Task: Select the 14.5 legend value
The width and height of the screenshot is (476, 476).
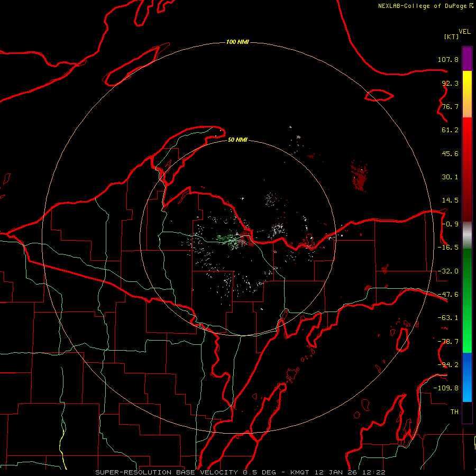Action: (x=450, y=200)
